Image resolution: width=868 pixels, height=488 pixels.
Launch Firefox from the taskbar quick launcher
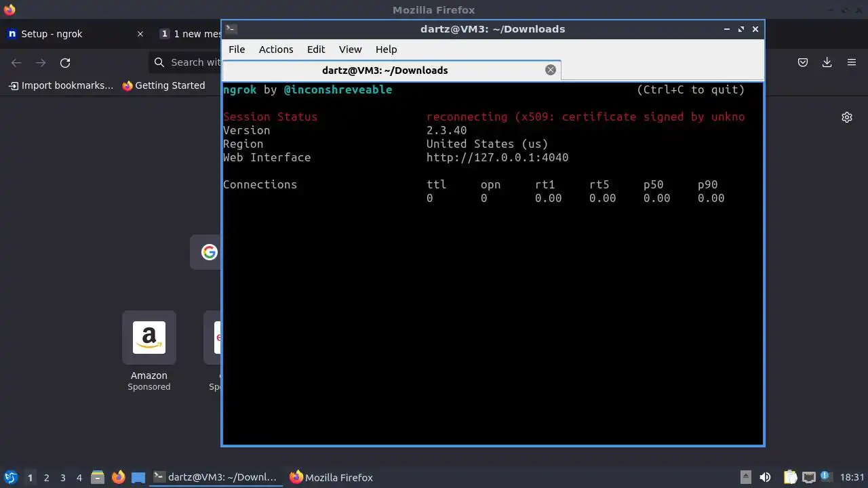[x=118, y=477]
